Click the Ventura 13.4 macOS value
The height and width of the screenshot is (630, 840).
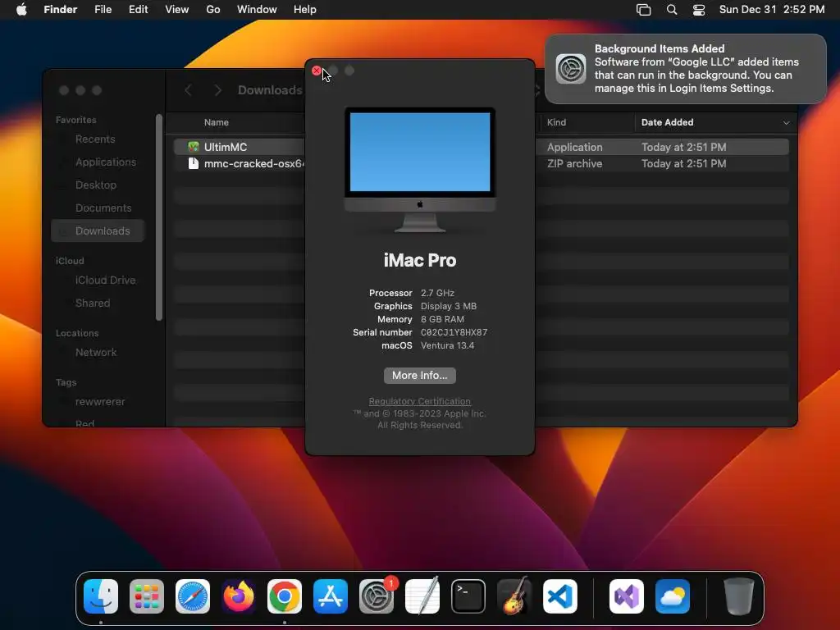(447, 345)
